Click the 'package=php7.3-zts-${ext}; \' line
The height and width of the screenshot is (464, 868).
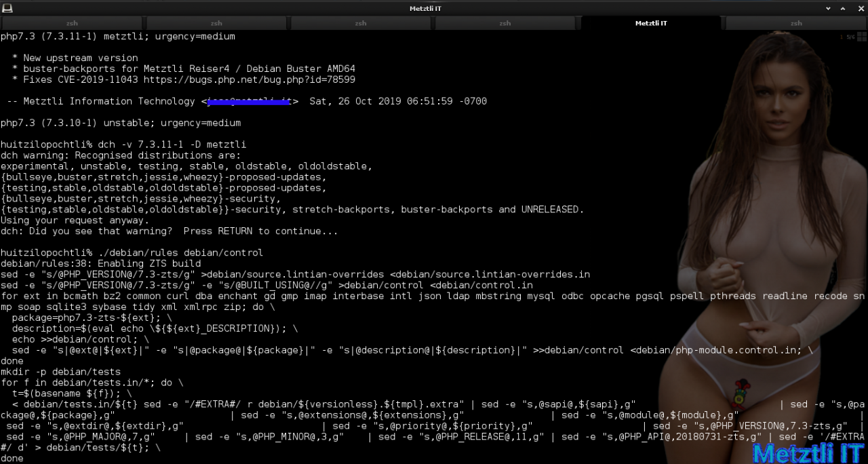point(92,318)
